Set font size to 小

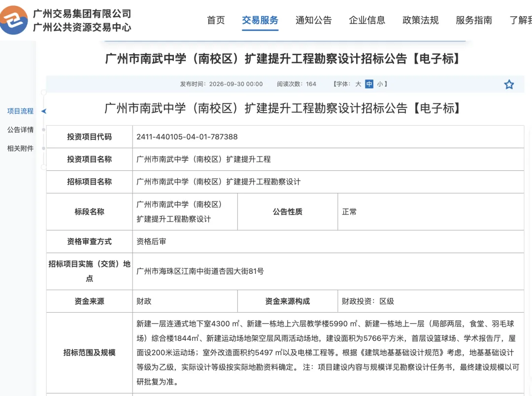[380, 84]
